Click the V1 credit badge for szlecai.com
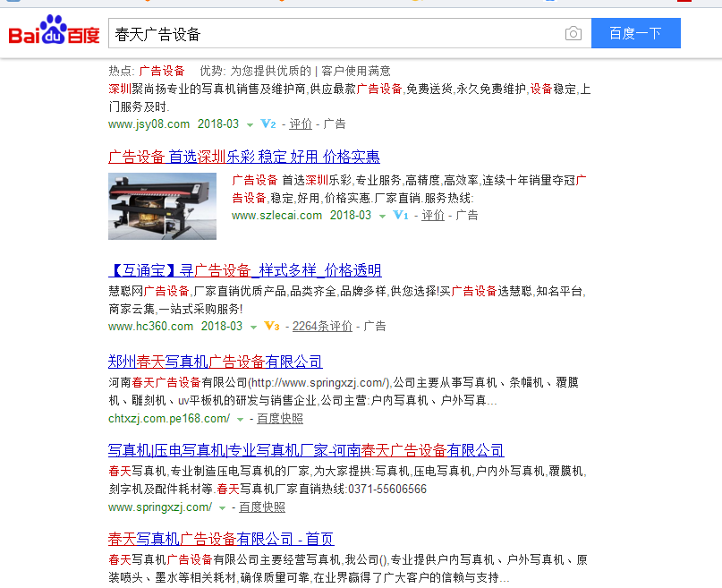Screen dimensions: 722x588 (x=400, y=216)
